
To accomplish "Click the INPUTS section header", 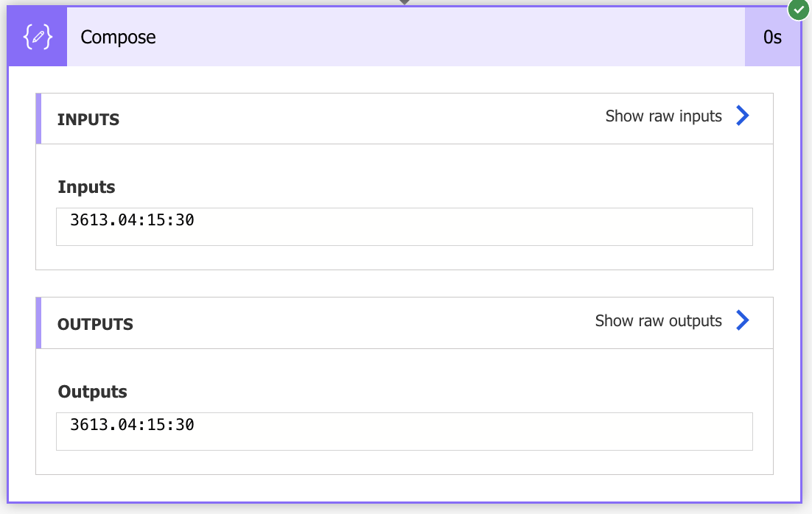I will tap(88, 119).
